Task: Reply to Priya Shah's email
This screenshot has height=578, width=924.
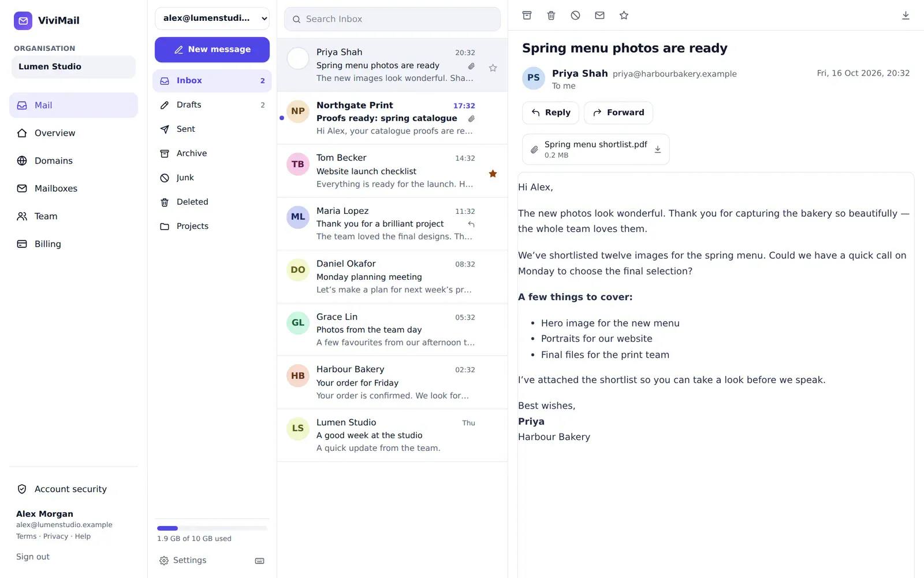Action: [550, 113]
